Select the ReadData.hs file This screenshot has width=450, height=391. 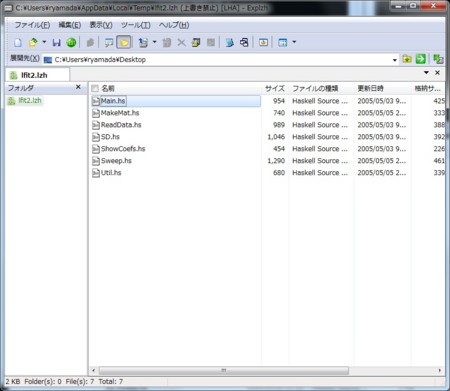click(121, 125)
